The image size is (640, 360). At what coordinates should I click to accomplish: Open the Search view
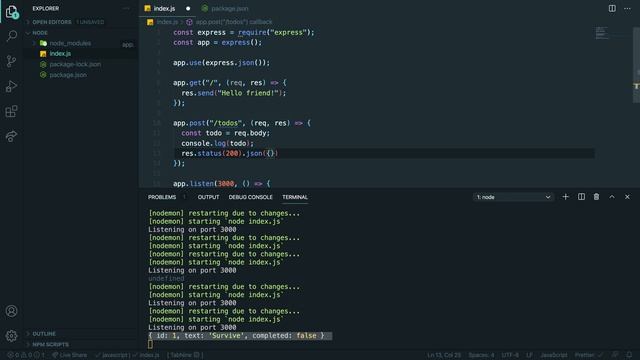click(x=11, y=36)
